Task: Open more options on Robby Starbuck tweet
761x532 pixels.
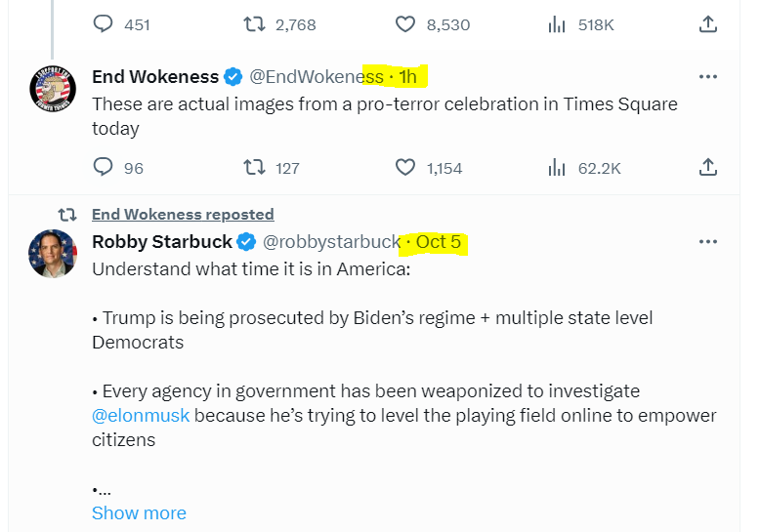Action: click(x=708, y=242)
